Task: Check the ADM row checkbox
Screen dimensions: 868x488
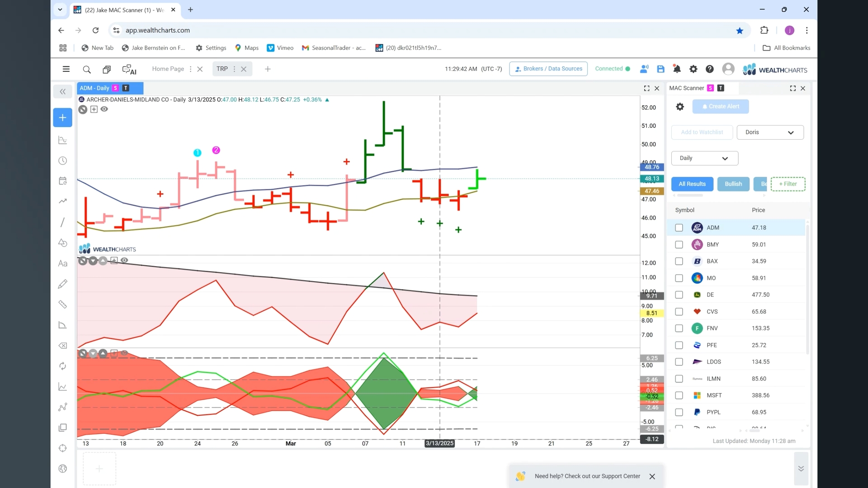Action: (679, 228)
